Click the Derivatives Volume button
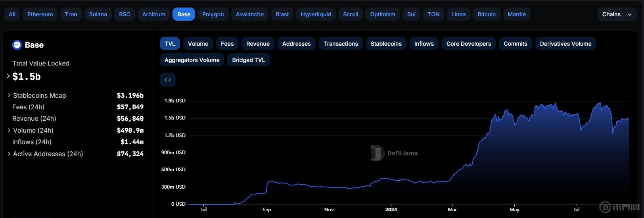 click(x=565, y=44)
